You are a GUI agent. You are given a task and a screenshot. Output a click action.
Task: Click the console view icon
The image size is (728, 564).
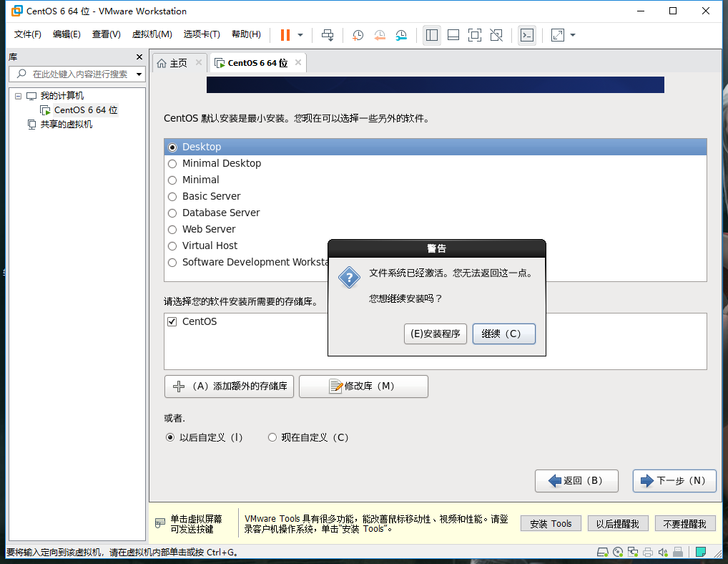coord(527,35)
